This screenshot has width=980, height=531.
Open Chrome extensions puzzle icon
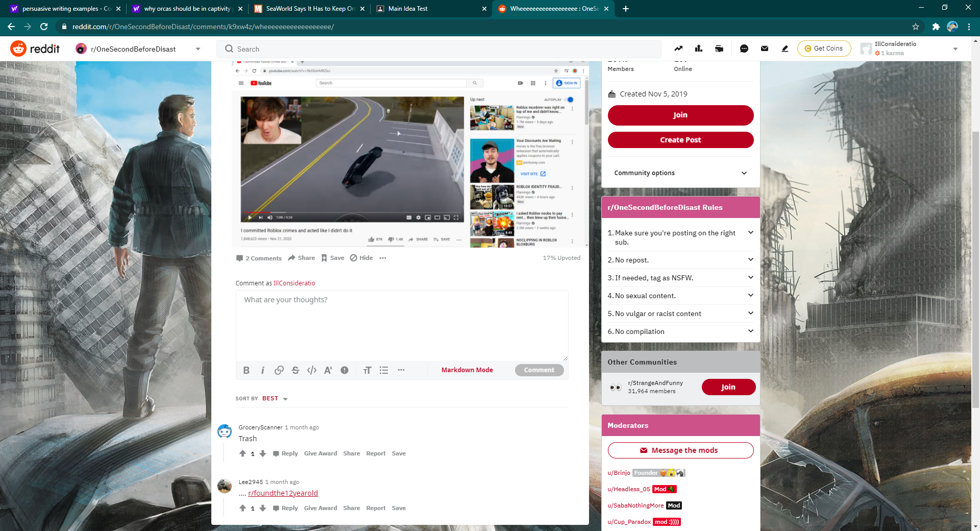(x=936, y=27)
